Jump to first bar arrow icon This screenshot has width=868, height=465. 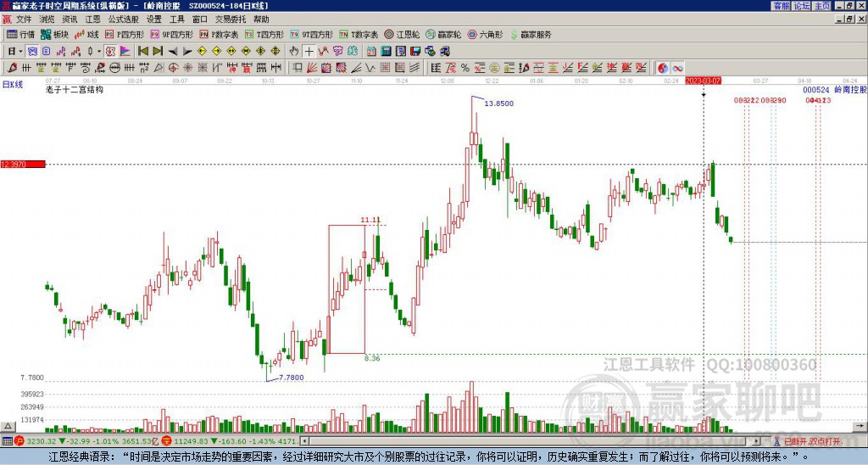point(142,51)
